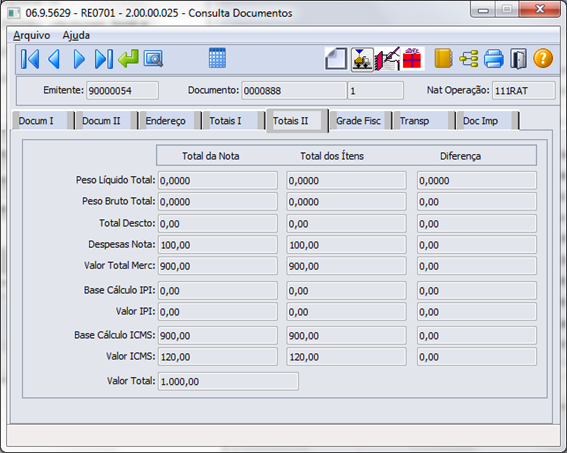Image resolution: width=567 pixels, height=453 pixels.
Task: Open the Arquivo menu
Action: point(32,35)
